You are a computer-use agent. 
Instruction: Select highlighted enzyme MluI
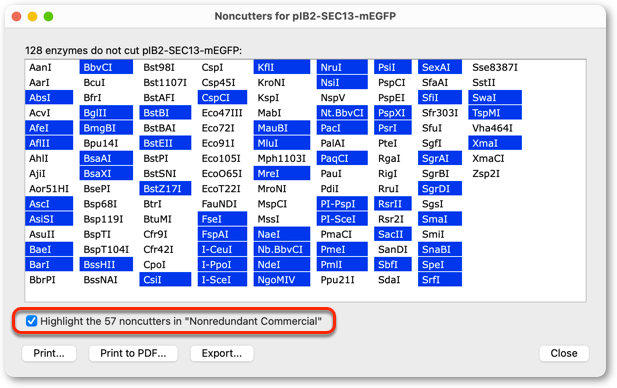pos(282,143)
